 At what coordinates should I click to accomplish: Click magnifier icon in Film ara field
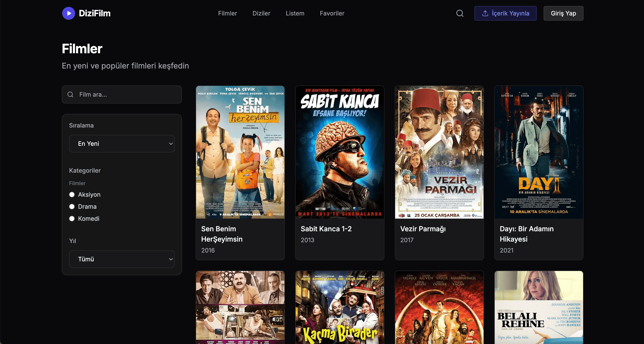pyautogui.click(x=71, y=94)
